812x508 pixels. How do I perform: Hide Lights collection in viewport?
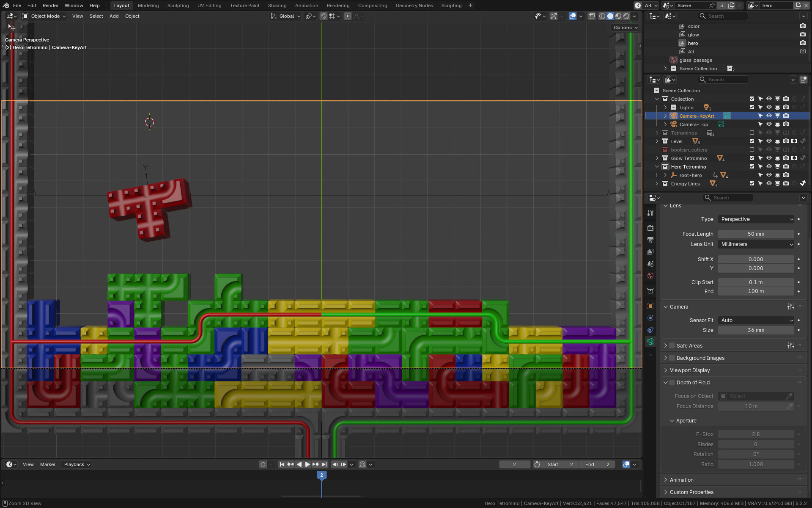pyautogui.click(x=769, y=108)
